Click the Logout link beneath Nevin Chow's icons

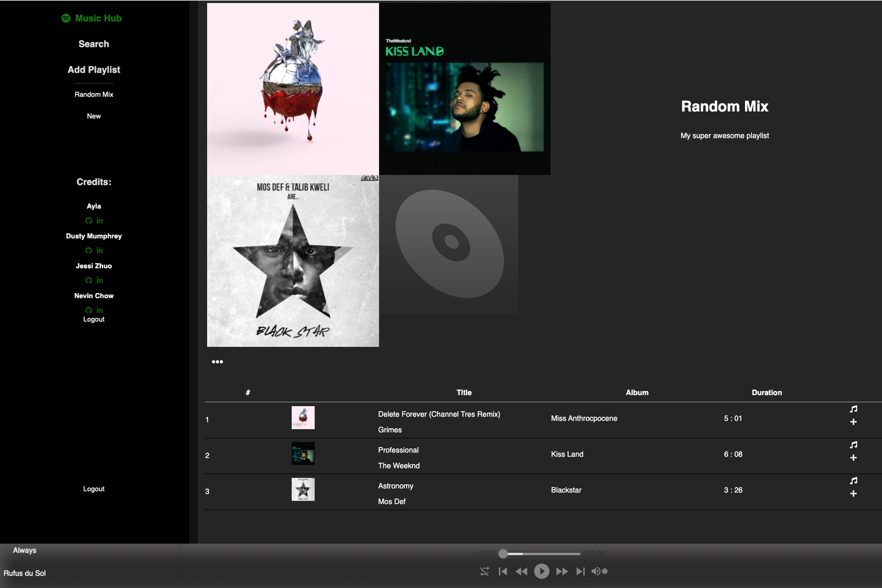pos(94,319)
